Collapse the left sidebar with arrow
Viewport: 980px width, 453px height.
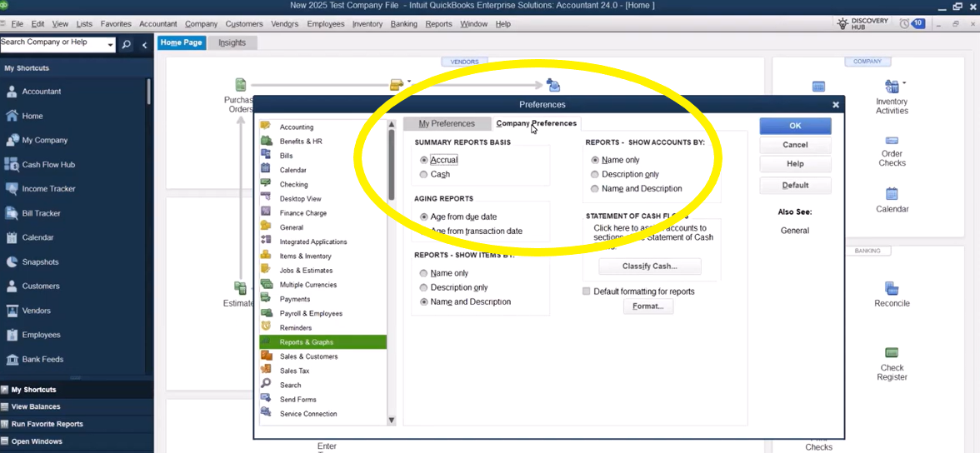[x=144, y=45]
